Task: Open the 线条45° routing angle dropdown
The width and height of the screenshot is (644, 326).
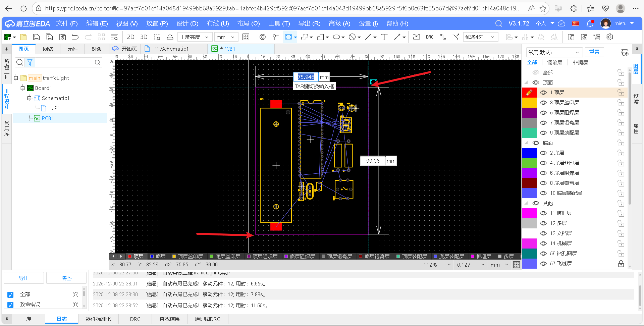Action: pyautogui.click(x=480, y=37)
